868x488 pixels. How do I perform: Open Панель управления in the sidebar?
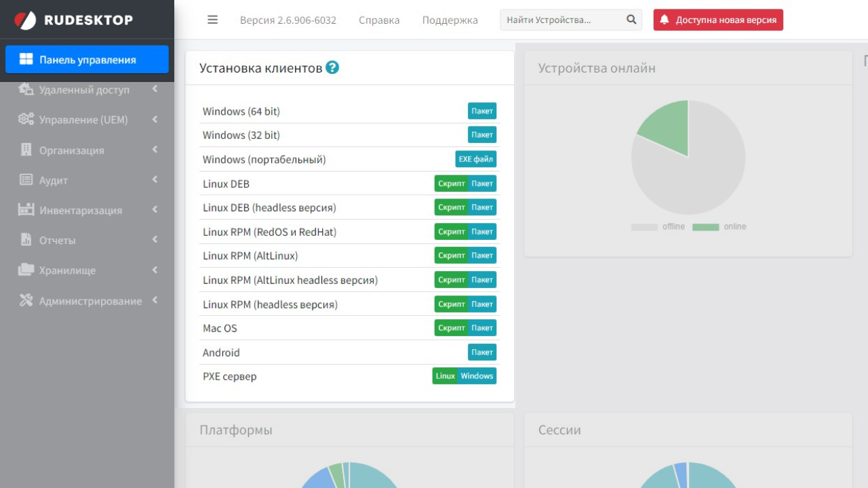click(87, 59)
